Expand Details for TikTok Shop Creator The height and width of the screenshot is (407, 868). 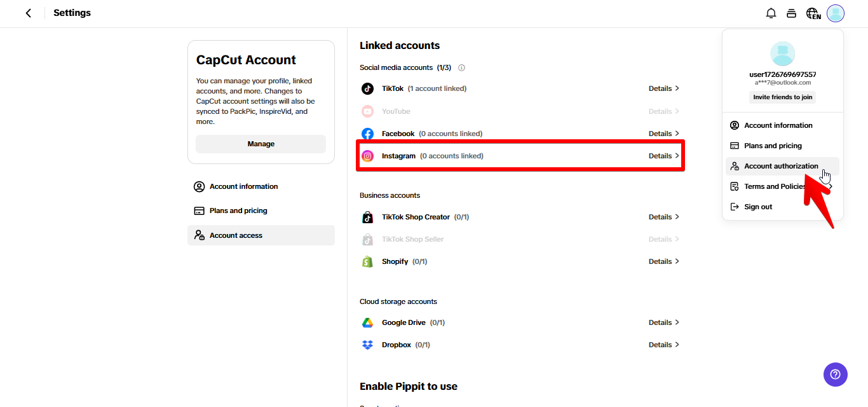pyautogui.click(x=663, y=217)
